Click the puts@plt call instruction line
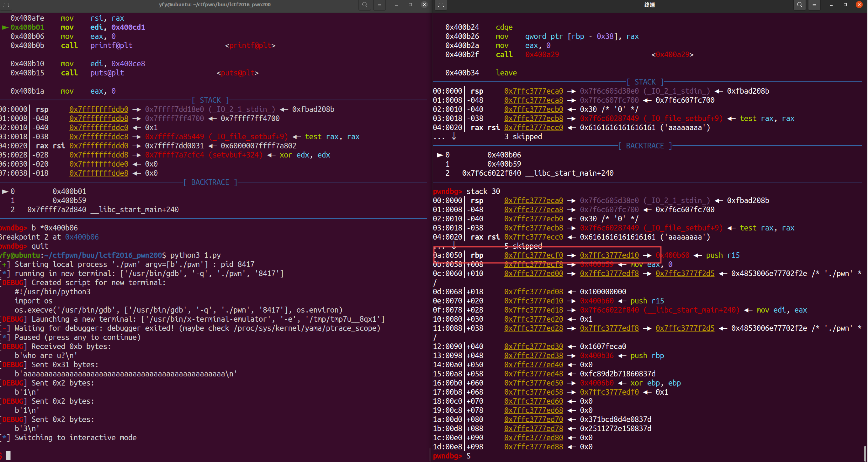Image resolution: width=868 pixels, height=462 pixels. coord(135,73)
